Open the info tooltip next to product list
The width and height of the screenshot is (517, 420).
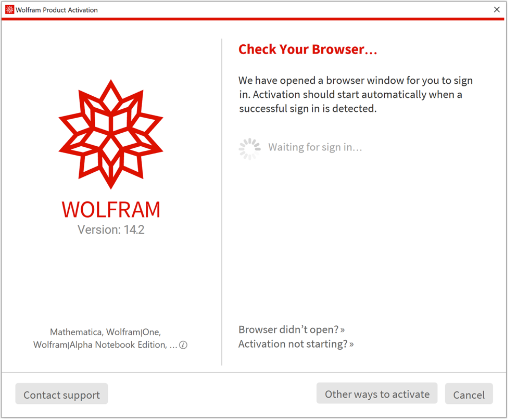[183, 345]
